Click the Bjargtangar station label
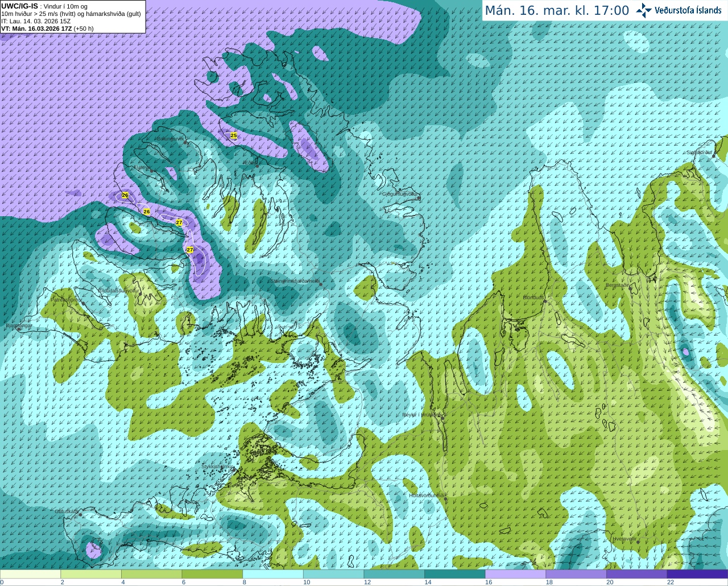728x586 pixels. point(18,325)
